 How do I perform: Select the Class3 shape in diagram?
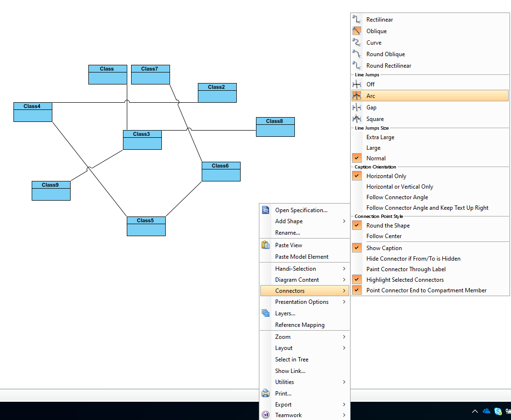tap(143, 140)
